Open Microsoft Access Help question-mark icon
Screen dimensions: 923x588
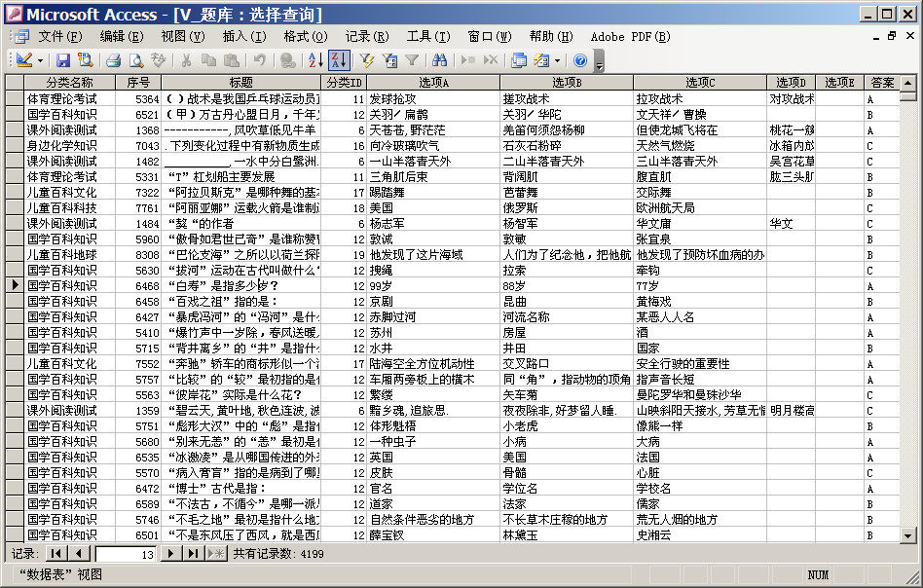580,60
